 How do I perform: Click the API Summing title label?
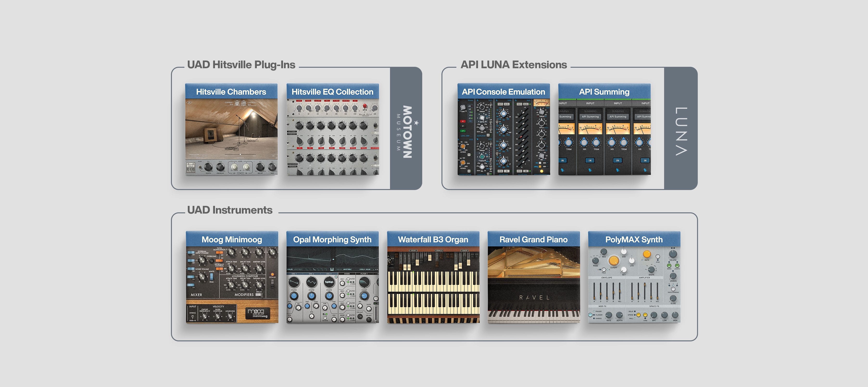coord(604,92)
